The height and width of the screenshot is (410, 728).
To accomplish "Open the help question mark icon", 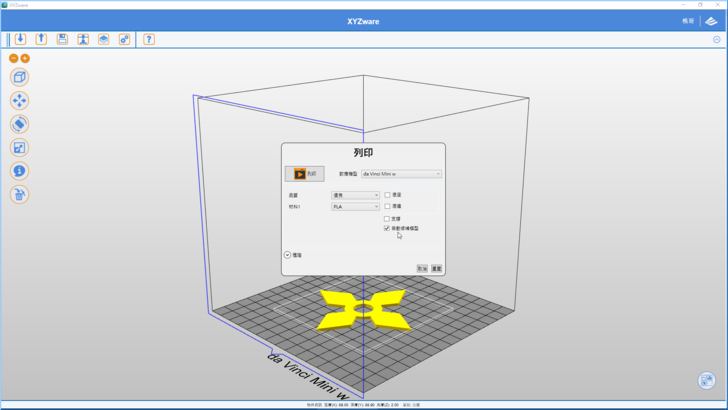I will (x=149, y=39).
